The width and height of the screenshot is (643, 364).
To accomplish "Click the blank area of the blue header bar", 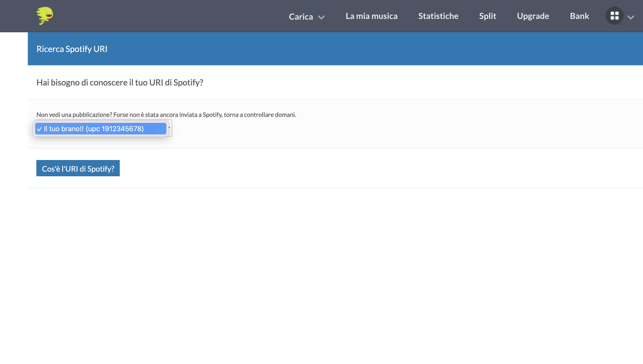I will (x=375, y=49).
